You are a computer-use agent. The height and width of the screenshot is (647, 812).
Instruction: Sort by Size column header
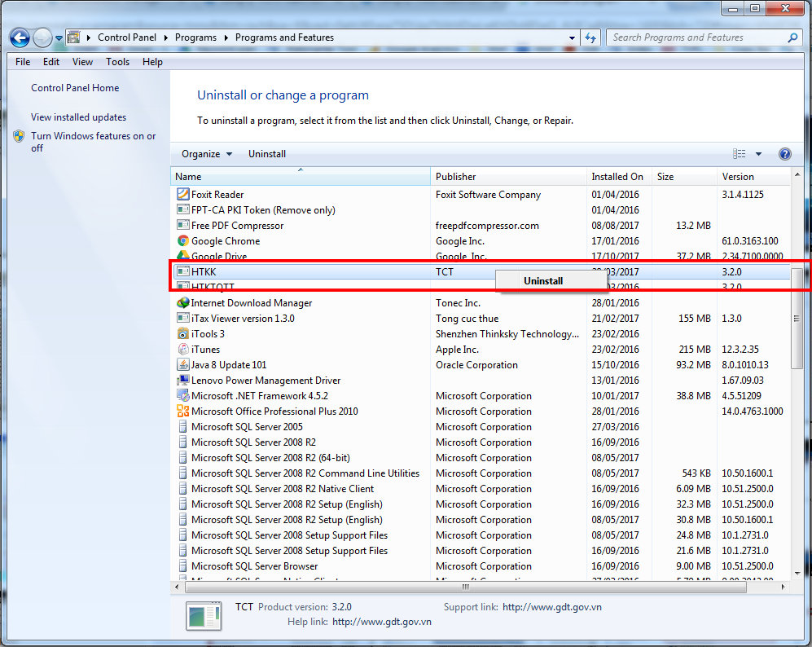pos(684,177)
